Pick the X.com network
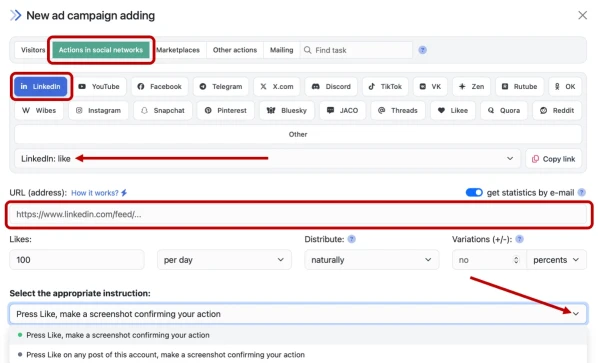The width and height of the screenshot is (598, 363). (x=277, y=87)
